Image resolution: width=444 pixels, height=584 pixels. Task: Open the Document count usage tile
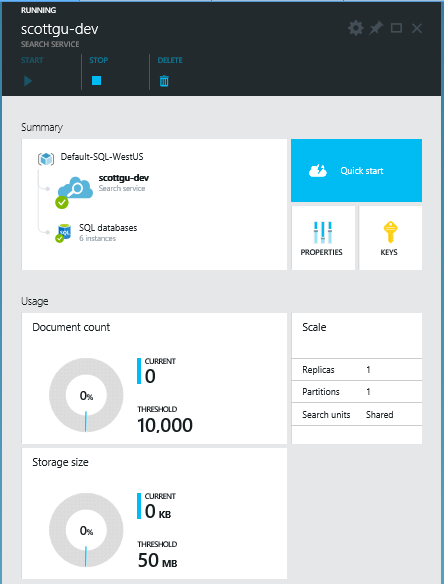[154, 378]
